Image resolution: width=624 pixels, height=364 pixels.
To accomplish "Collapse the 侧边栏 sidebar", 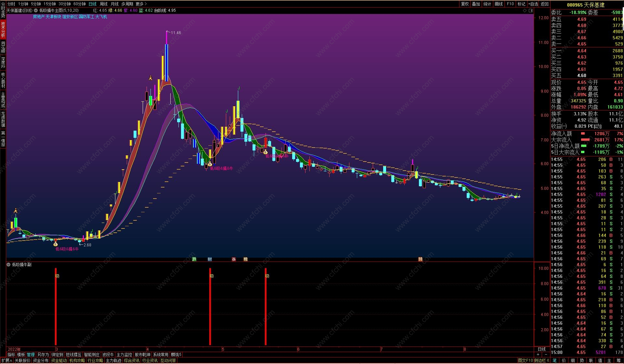I will [541, 360].
